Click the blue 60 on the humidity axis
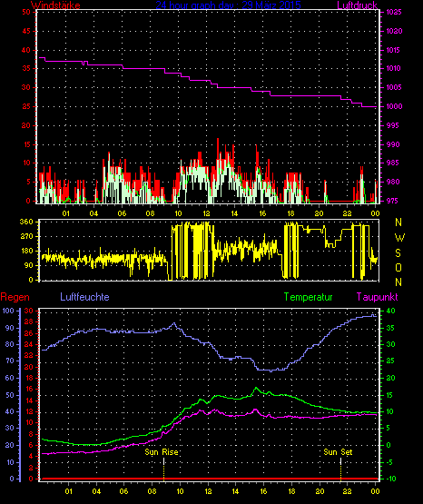The image size is (423, 504). (x=10, y=378)
